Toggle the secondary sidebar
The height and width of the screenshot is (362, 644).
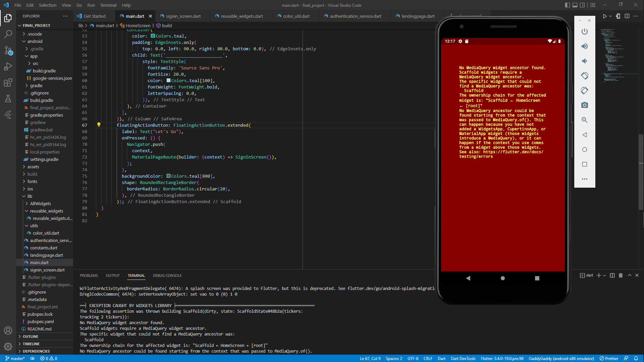(583, 5)
